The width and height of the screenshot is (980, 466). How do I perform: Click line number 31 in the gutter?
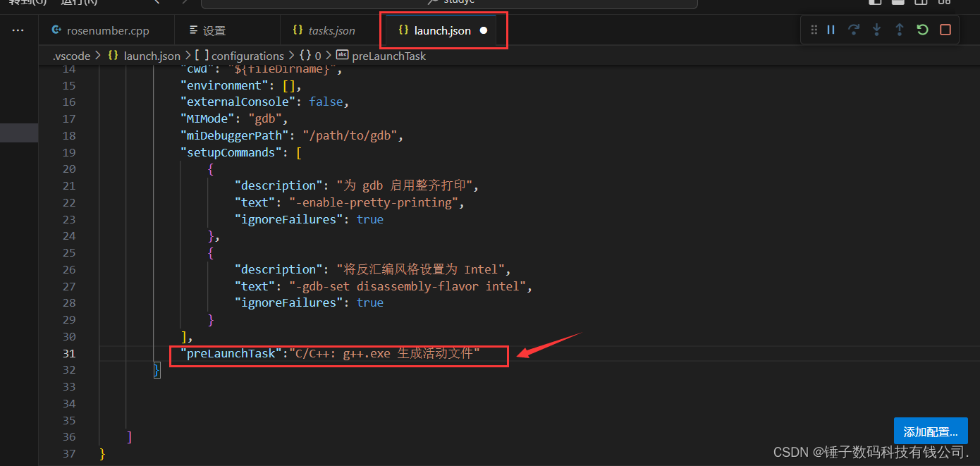(68, 353)
